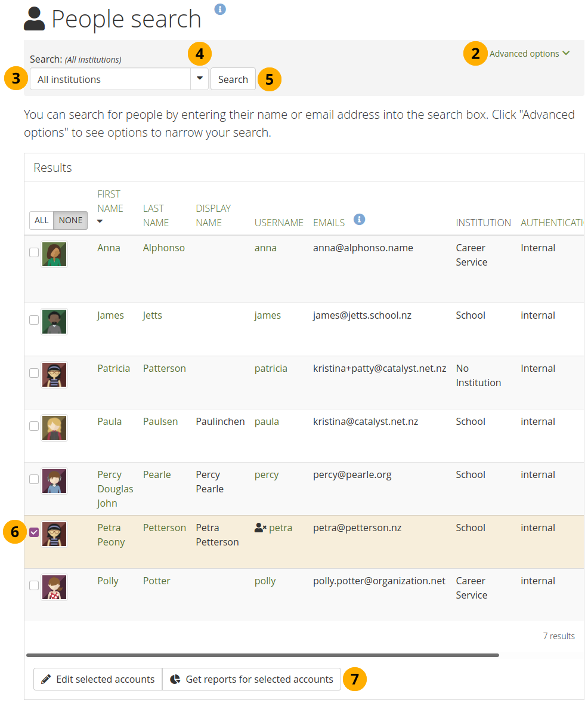
Task: Select ALL results toggle button
Action: (42, 220)
